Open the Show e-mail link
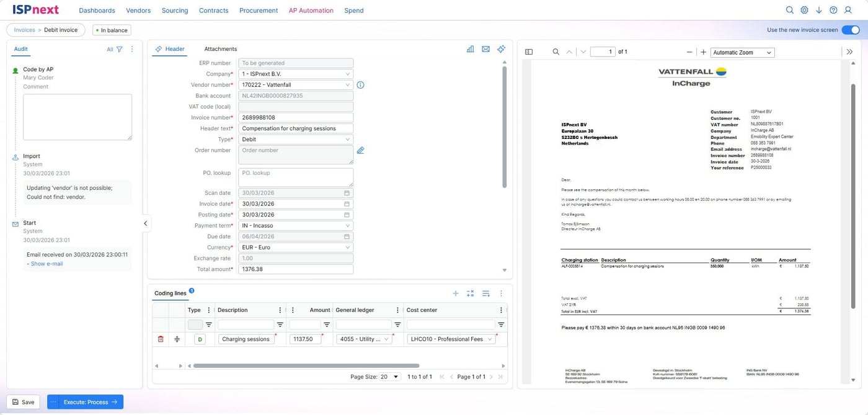 point(46,264)
